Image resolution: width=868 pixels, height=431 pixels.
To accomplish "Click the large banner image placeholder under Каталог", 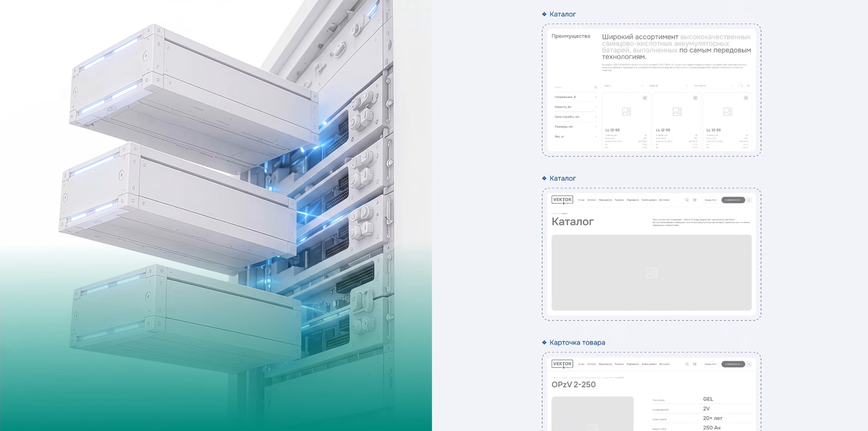I will (652, 273).
